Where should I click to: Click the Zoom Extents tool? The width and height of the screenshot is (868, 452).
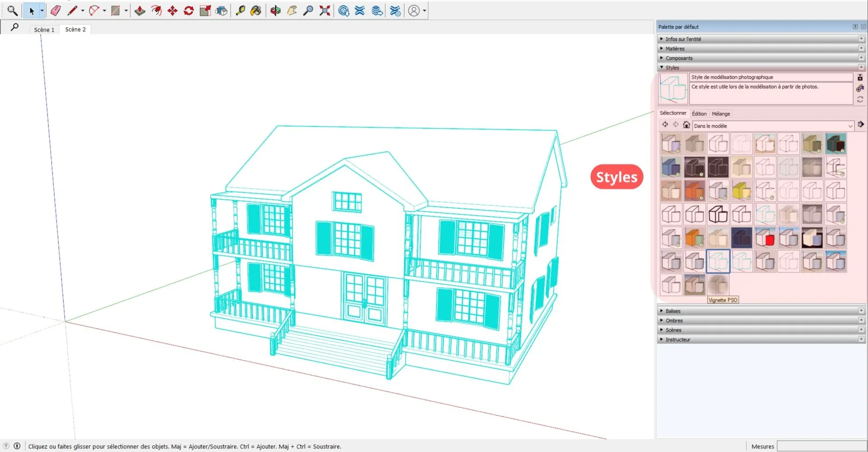tap(325, 10)
